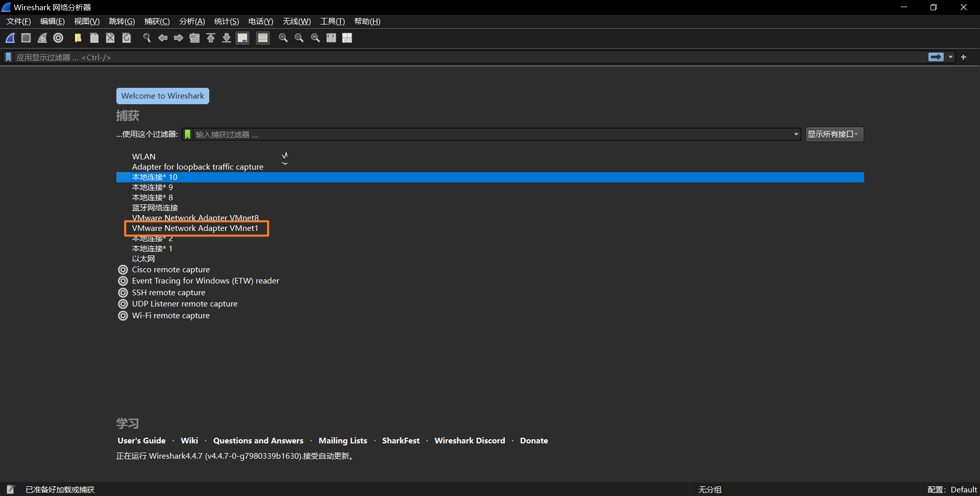Click the reset layout panes icon

pyautogui.click(x=347, y=38)
